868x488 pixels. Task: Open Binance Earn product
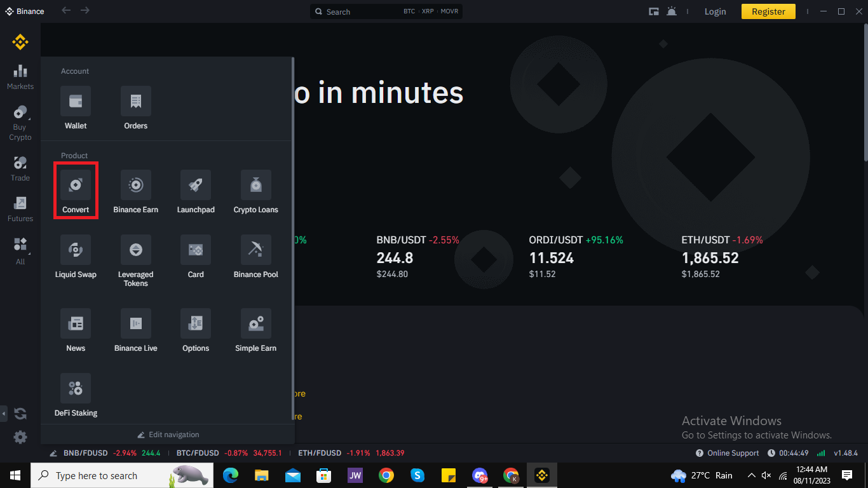(136, 192)
